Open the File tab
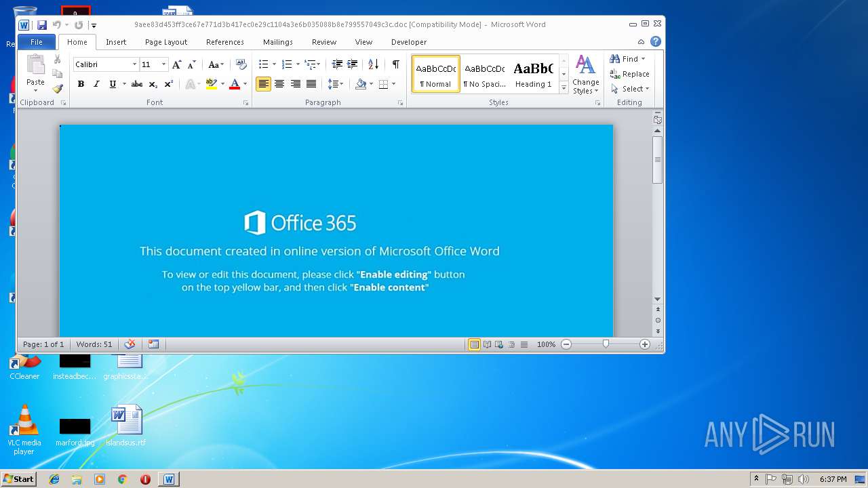Screen dimensions: 868x488 coord(37,42)
